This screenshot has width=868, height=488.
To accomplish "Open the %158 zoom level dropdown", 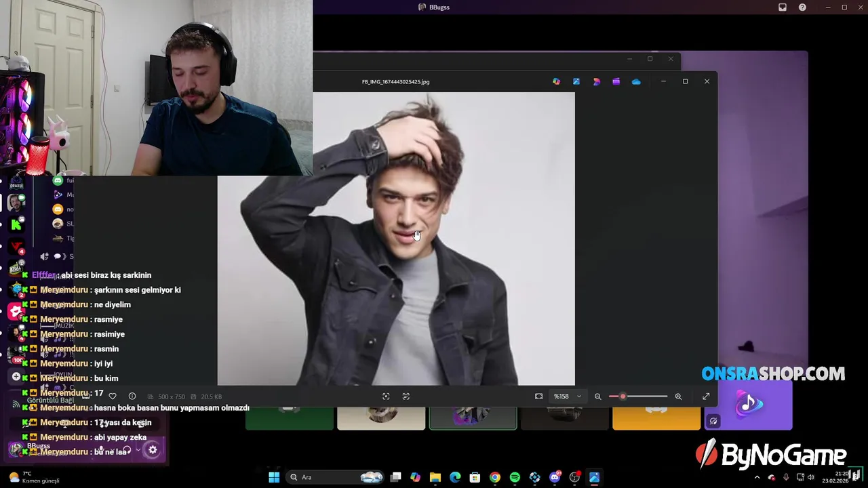I will 568,396.
